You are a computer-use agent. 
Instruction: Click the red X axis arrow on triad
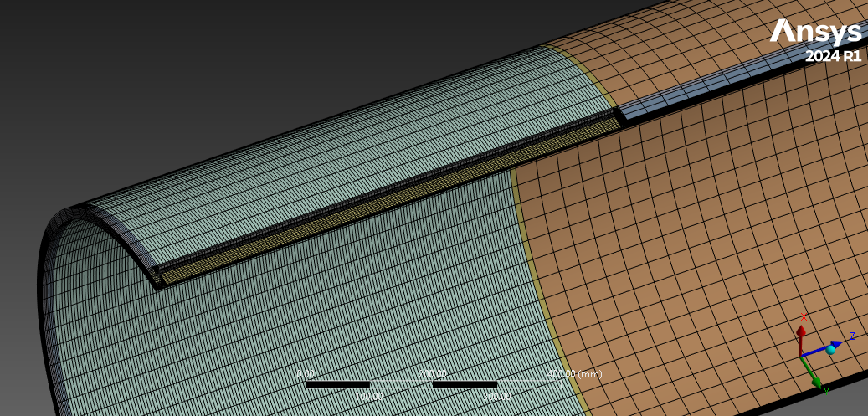point(801,336)
